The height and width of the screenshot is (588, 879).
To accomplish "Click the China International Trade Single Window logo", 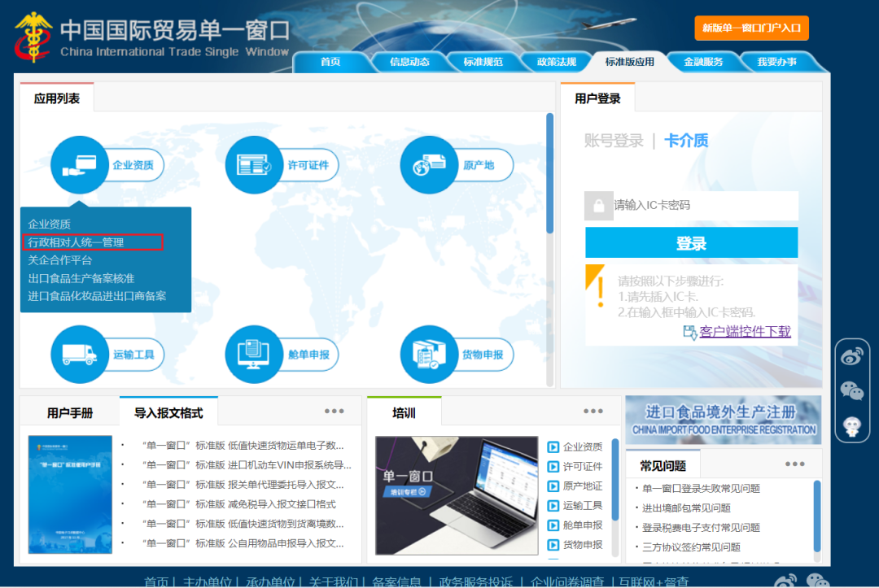I will (152, 37).
